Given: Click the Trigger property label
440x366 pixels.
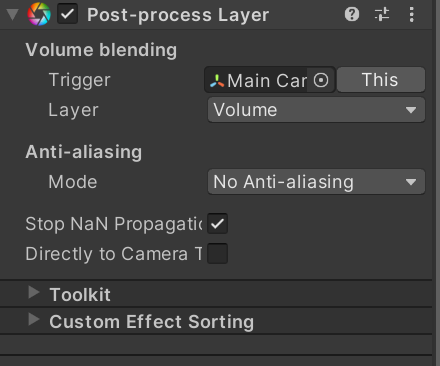Looking at the screenshot, I should [80, 80].
